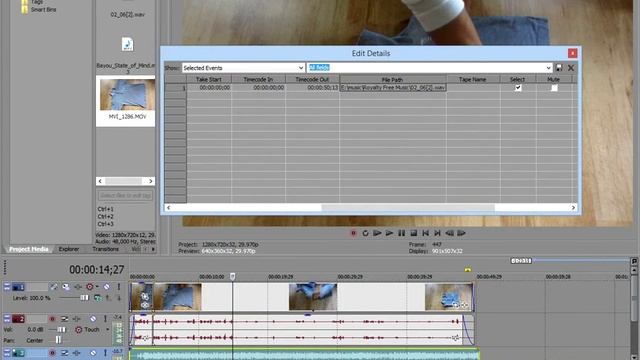Adjust track 2 Pan slider
640x360 pixels.
coord(58,340)
